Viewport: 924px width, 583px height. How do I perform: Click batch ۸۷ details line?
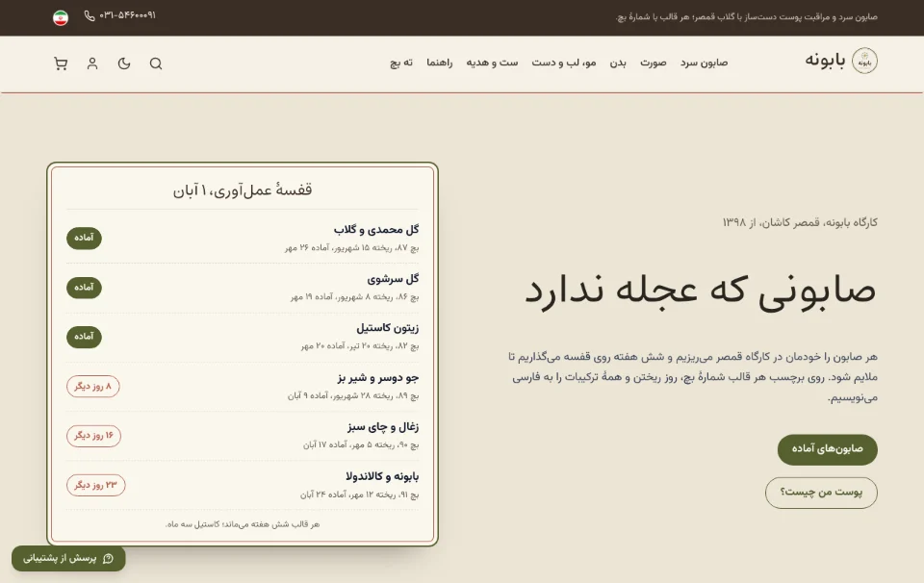click(352, 248)
